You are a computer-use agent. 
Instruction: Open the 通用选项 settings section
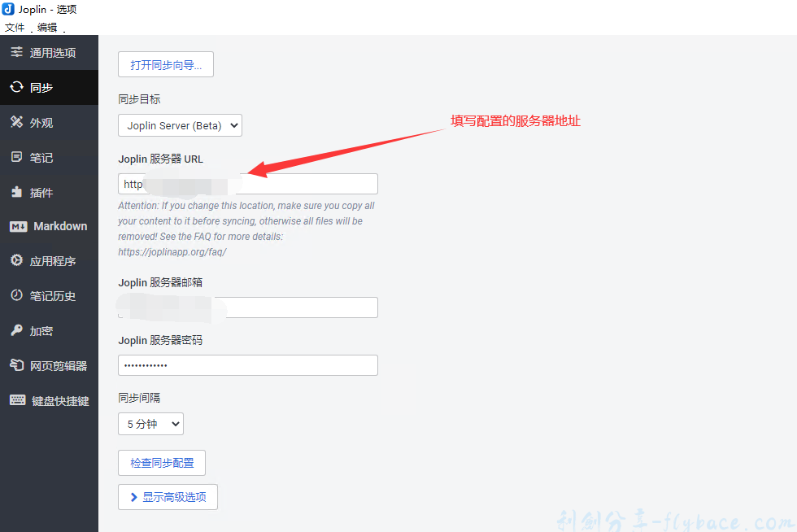(49, 52)
